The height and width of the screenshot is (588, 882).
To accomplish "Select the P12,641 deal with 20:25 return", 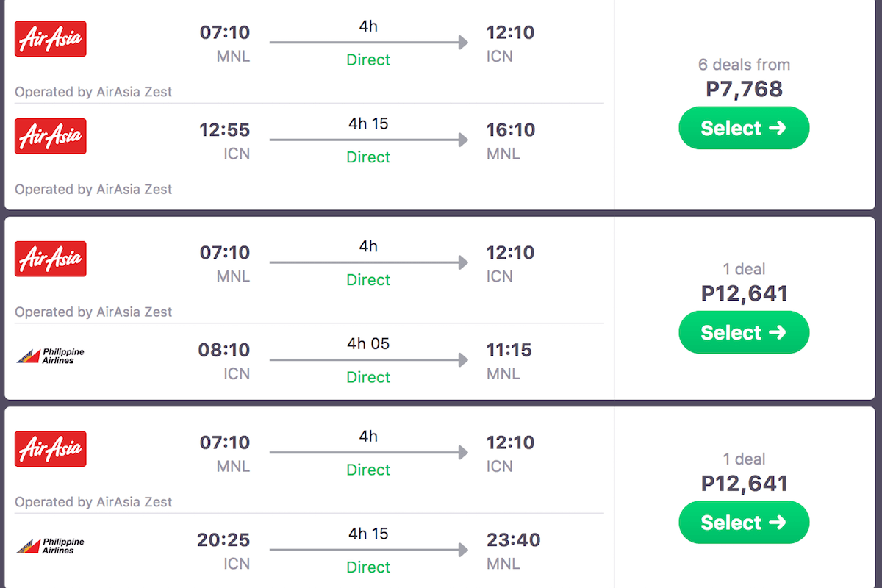I will point(743,523).
